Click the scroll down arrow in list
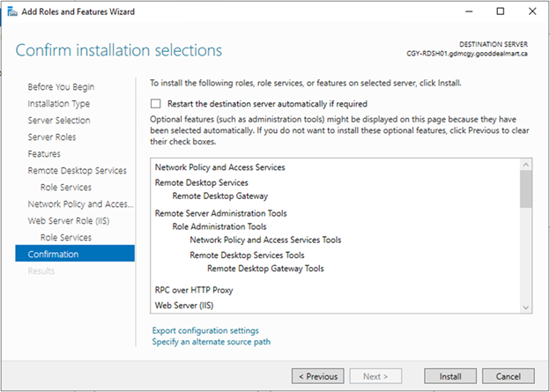 pyautogui.click(x=526, y=307)
